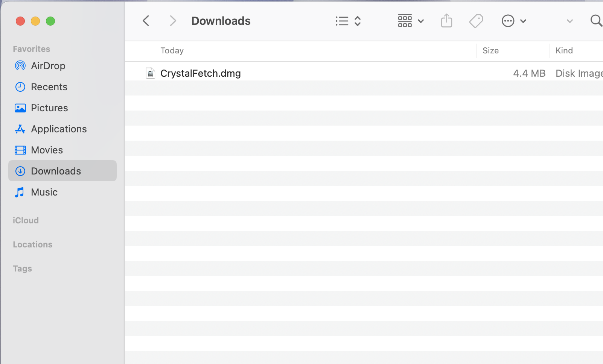The width and height of the screenshot is (603, 364).
Task: Toggle sort direction with the arrows control
Action: click(358, 21)
